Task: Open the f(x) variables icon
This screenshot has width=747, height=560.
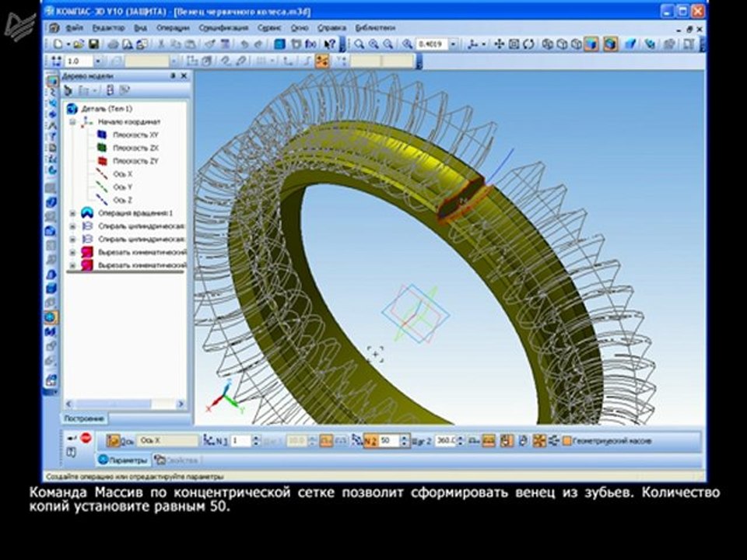Action: click(x=310, y=44)
